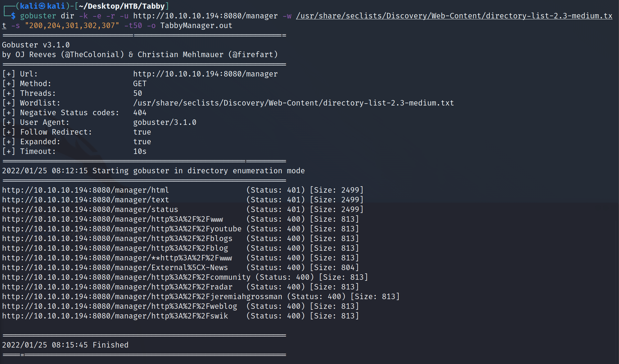Click the http%3A%2F%2Fyoutube result URL
Image resolution: width=619 pixels, height=364 pixels.
coord(121,229)
